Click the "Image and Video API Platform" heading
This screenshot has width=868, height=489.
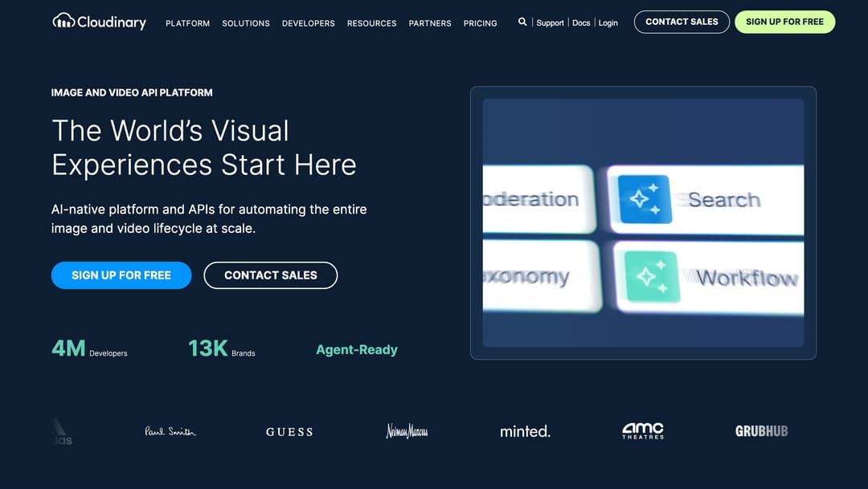point(132,92)
